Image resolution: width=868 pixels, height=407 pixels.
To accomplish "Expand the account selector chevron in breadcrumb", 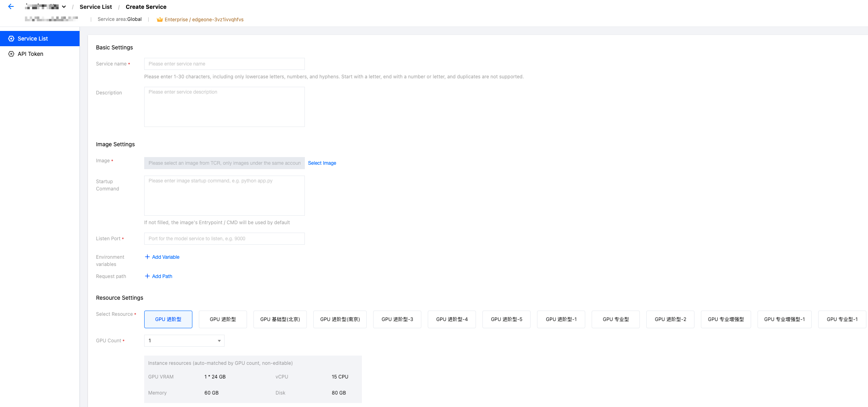I will pos(64,7).
